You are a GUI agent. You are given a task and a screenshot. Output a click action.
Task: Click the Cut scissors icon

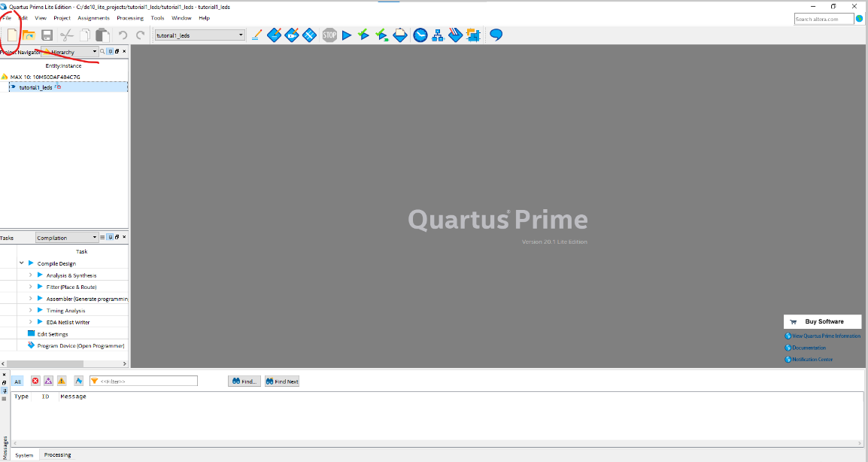66,35
